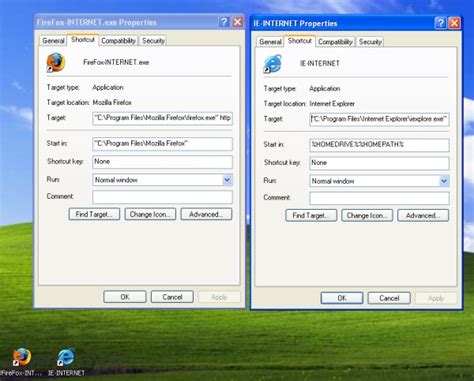This screenshot has width=474, height=381.
Task: Open Run dropdown in FireFox-INTERNET.exe Properties
Action: tap(227, 180)
